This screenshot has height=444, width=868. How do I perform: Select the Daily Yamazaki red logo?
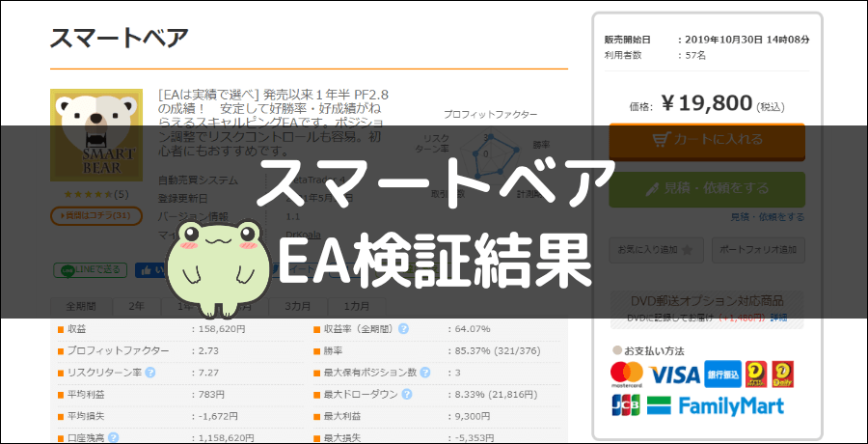[783, 375]
